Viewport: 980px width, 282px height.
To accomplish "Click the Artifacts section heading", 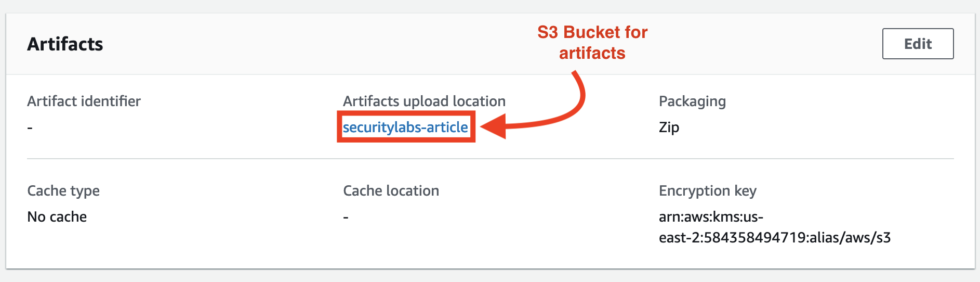I will click(65, 44).
